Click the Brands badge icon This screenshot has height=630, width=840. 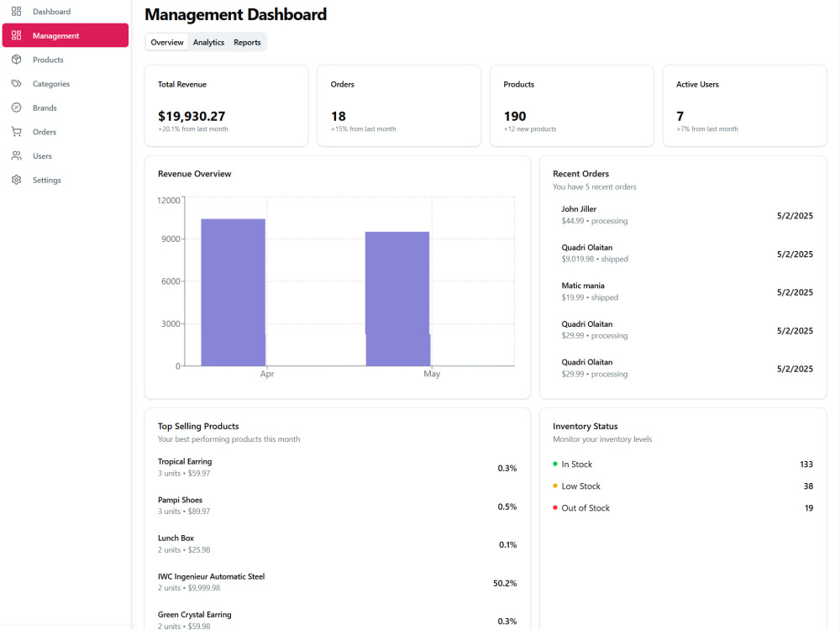coord(17,108)
